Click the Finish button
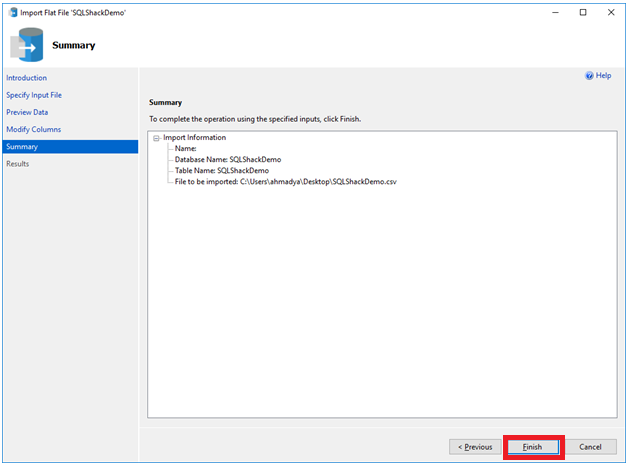This screenshot has height=466, width=630. (533, 447)
